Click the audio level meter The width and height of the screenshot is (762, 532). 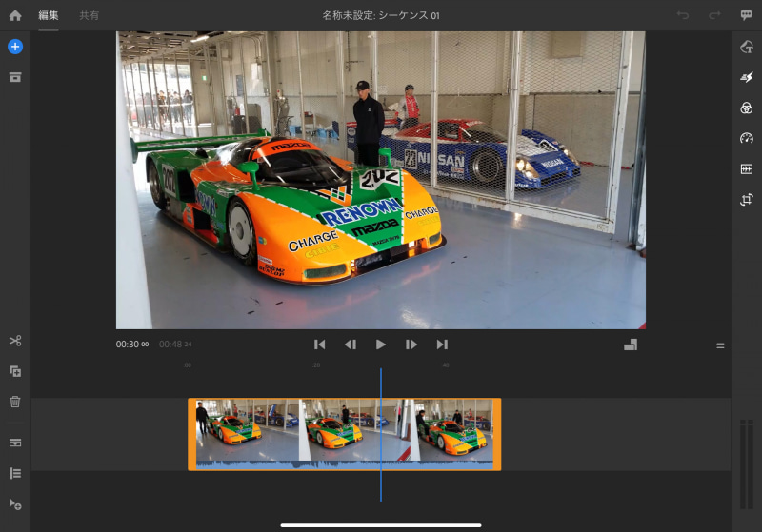click(747, 464)
